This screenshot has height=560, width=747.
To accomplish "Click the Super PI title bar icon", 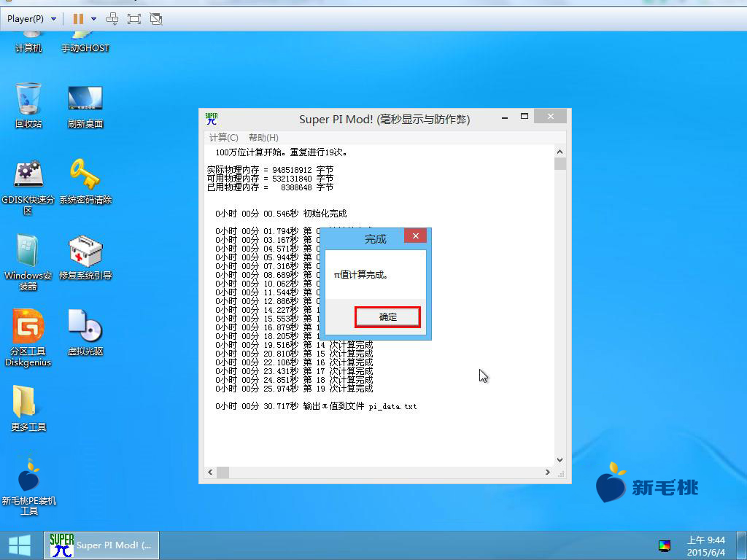I will tap(211, 119).
